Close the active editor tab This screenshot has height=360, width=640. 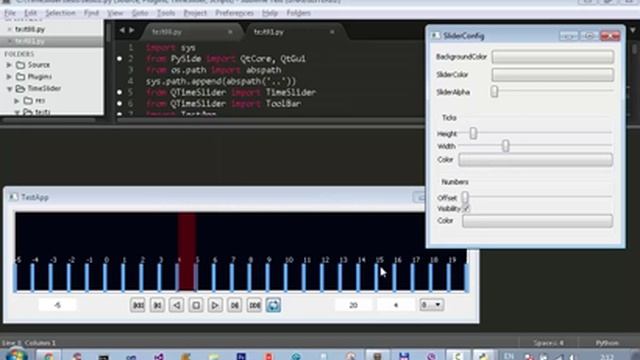(332, 32)
